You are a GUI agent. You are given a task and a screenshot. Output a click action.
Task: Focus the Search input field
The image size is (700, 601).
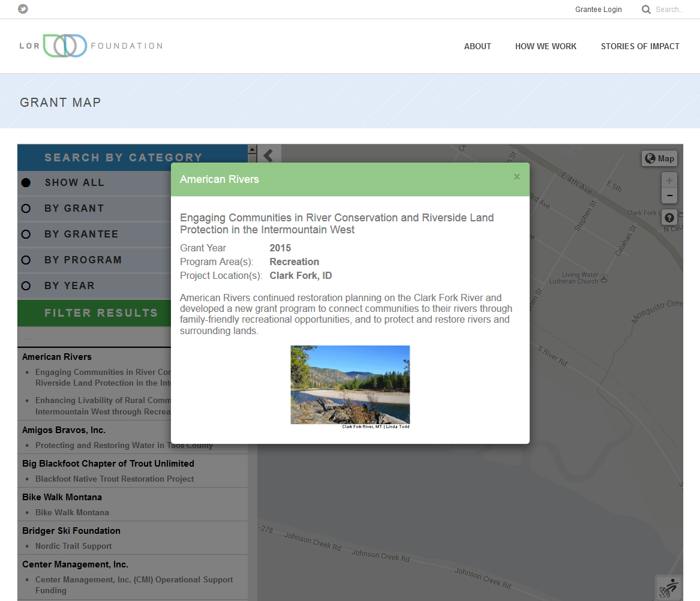click(x=669, y=10)
